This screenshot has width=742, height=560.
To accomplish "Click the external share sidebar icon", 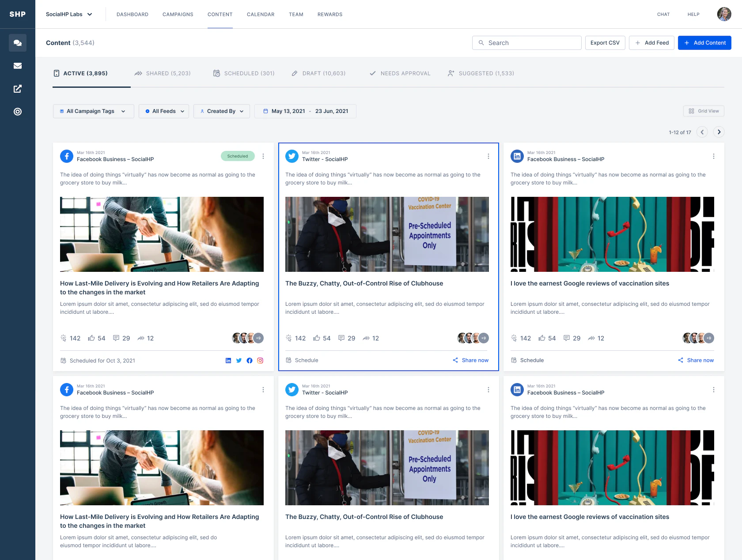I will 18,89.
